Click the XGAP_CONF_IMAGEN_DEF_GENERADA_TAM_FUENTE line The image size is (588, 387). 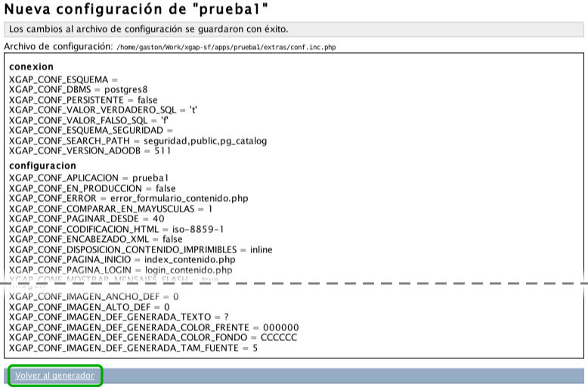[133, 348]
